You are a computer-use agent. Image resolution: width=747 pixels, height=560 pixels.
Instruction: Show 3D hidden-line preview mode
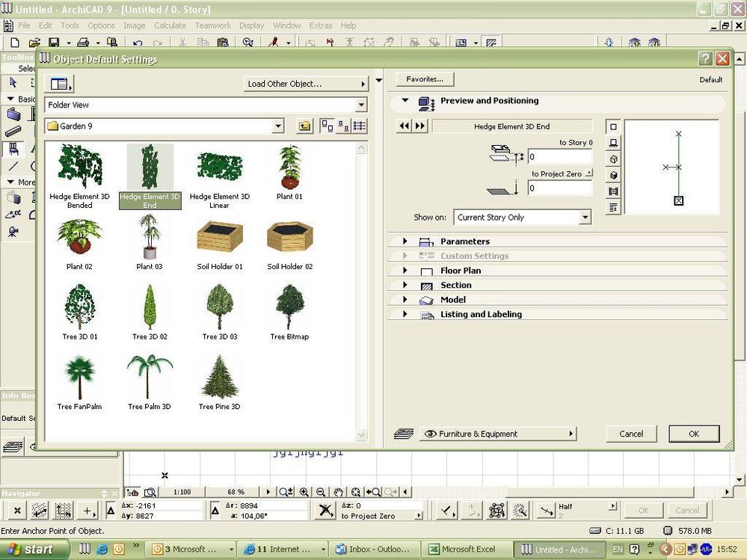pyautogui.click(x=613, y=159)
